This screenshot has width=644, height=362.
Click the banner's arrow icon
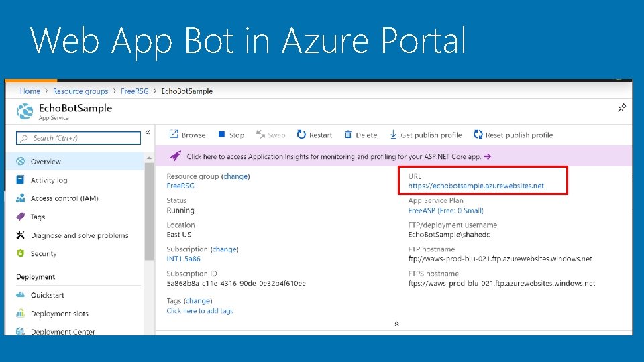[x=488, y=156]
